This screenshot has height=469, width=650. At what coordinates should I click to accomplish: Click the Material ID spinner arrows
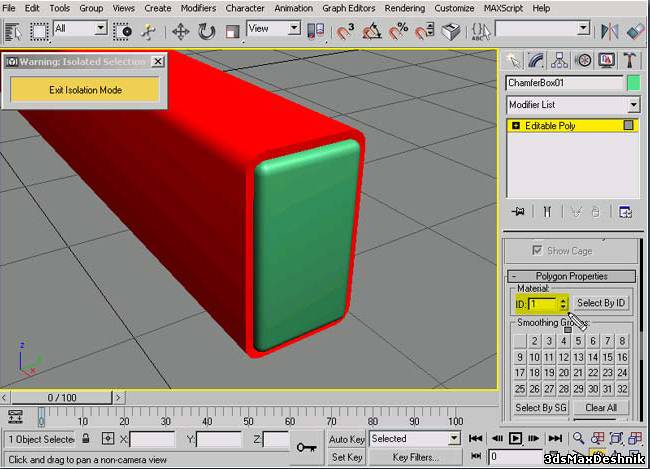563,304
